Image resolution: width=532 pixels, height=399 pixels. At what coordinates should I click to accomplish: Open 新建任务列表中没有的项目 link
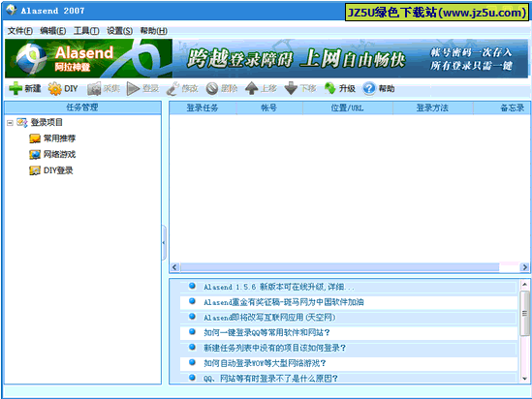[274, 348]
